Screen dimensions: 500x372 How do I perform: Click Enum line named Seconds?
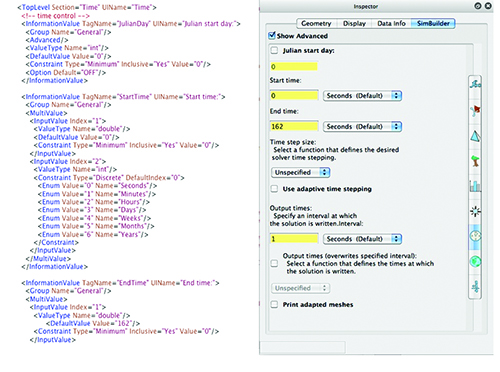97,186
